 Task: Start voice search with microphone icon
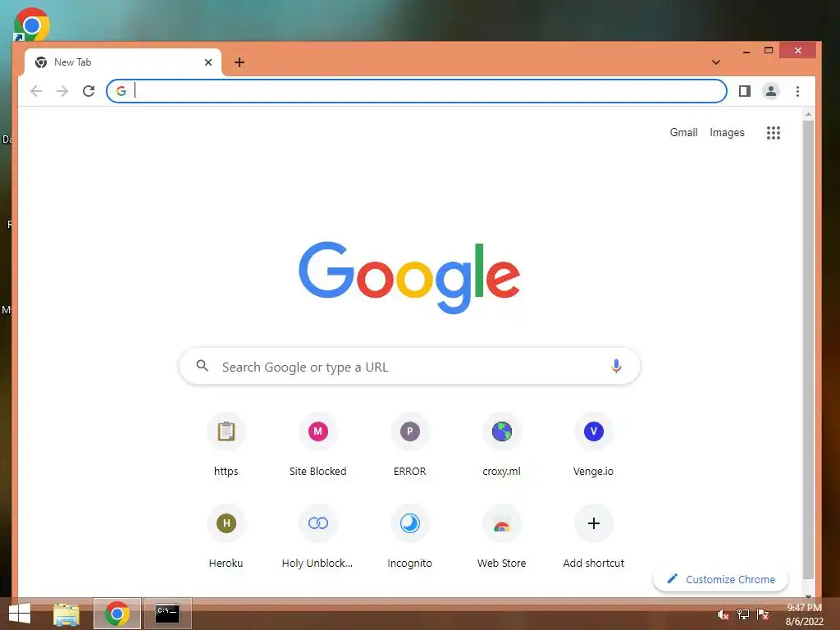(616, 367)
